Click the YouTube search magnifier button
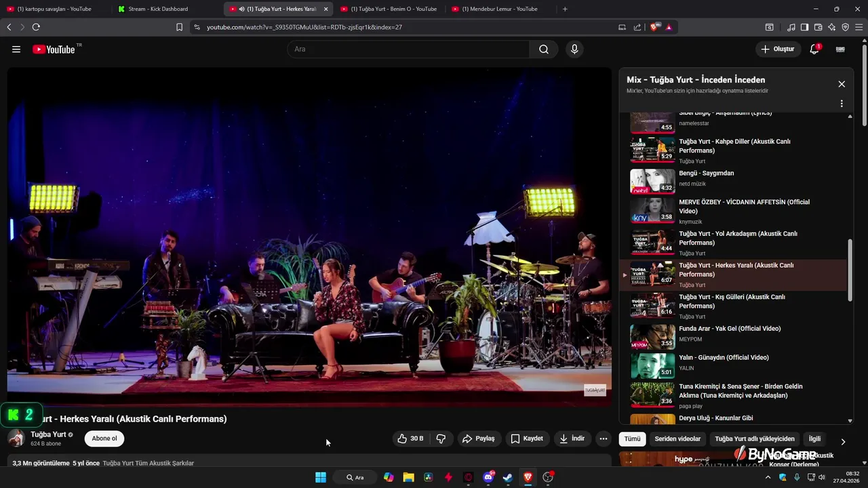Screen dimensions: 868x488 [544, 49]
